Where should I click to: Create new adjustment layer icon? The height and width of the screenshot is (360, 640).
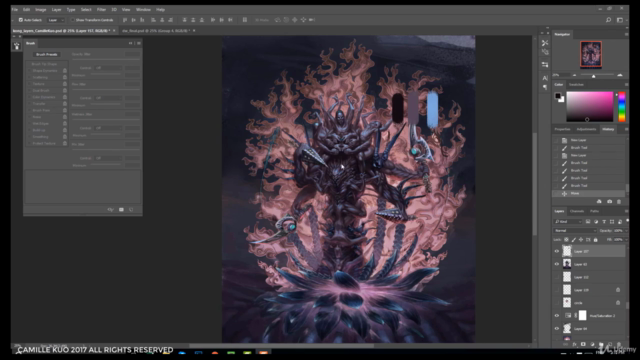point(592,344)
